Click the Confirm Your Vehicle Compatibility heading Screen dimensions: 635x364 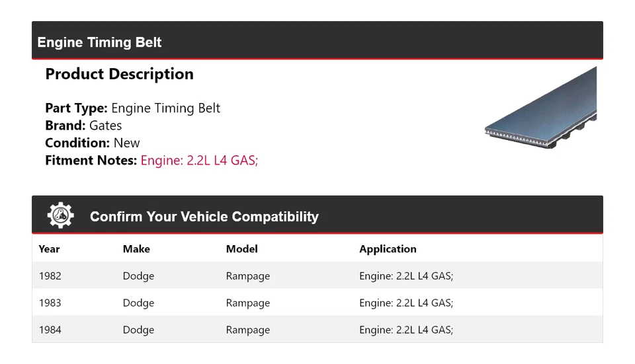[x=204, y=217]
